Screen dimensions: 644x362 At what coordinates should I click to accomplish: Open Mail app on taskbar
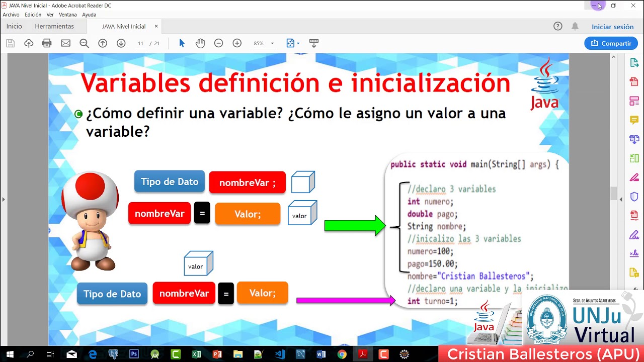coord(71,354)
